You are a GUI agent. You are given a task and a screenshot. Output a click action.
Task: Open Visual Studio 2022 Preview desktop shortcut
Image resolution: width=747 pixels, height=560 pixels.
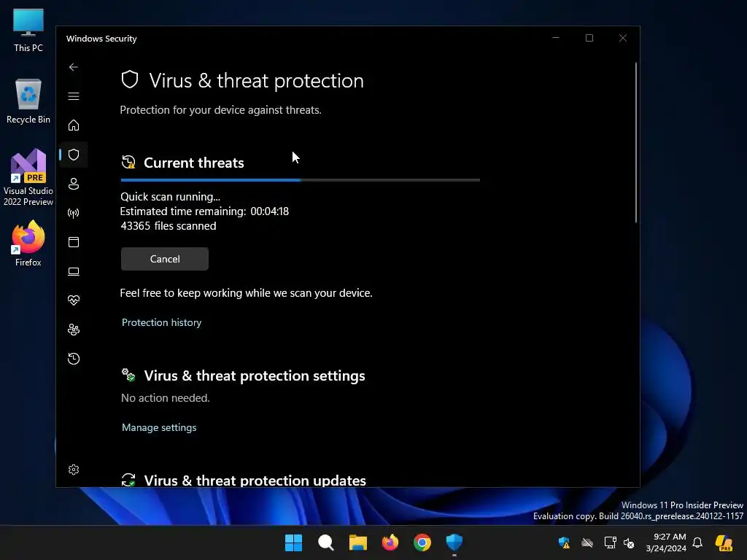coord(28,177)
